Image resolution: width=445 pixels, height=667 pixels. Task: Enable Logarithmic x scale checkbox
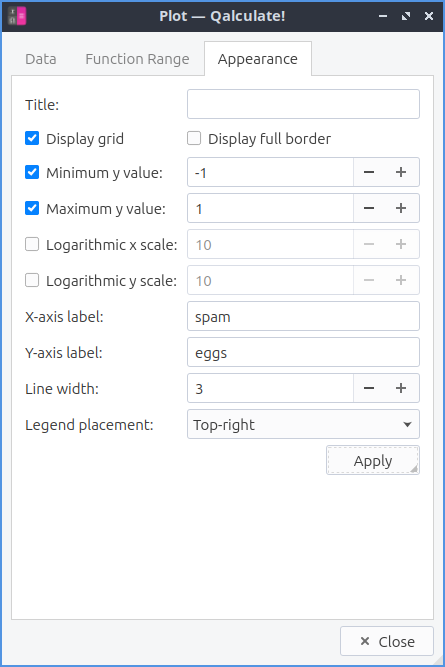32,244
